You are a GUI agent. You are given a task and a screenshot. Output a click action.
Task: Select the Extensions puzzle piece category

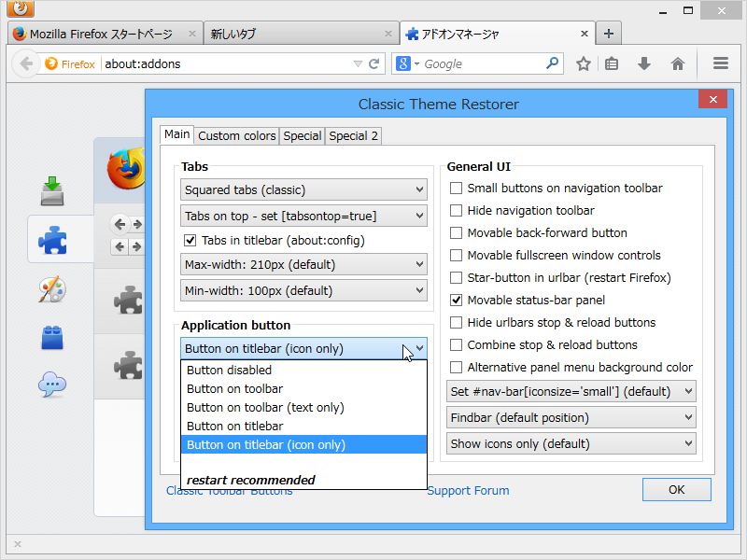click(52, 240)
